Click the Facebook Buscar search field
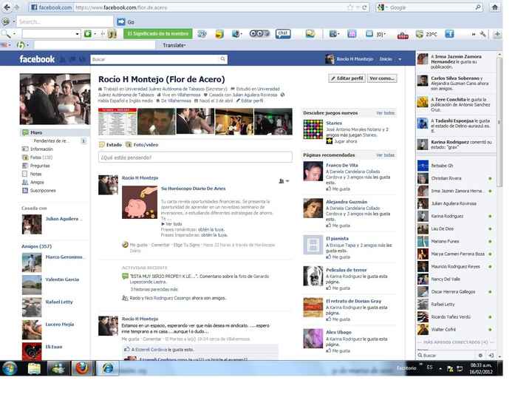This screenshot has width=532, height=403. (x=156, y=59)
